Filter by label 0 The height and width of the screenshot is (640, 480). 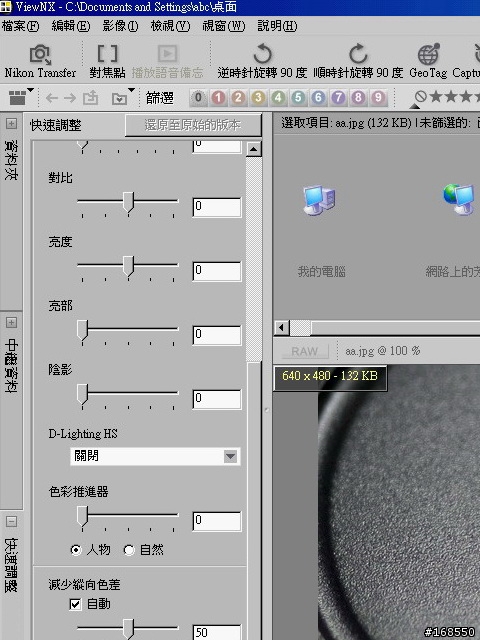click(198, 98)
